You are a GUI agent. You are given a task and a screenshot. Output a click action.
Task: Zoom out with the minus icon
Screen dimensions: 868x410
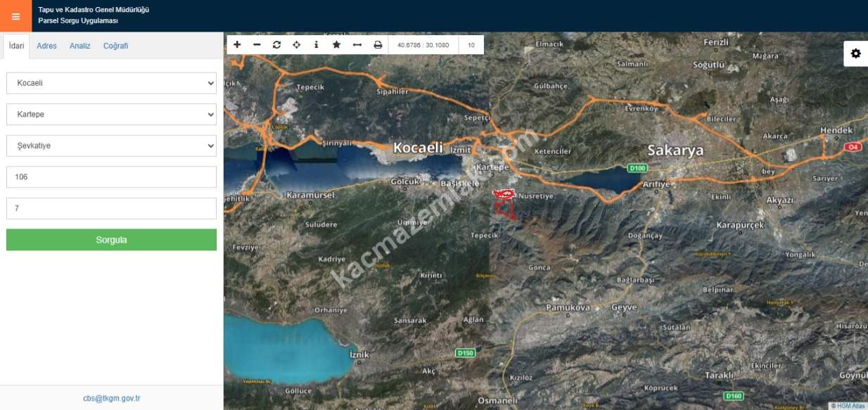(x=257, y=45)
